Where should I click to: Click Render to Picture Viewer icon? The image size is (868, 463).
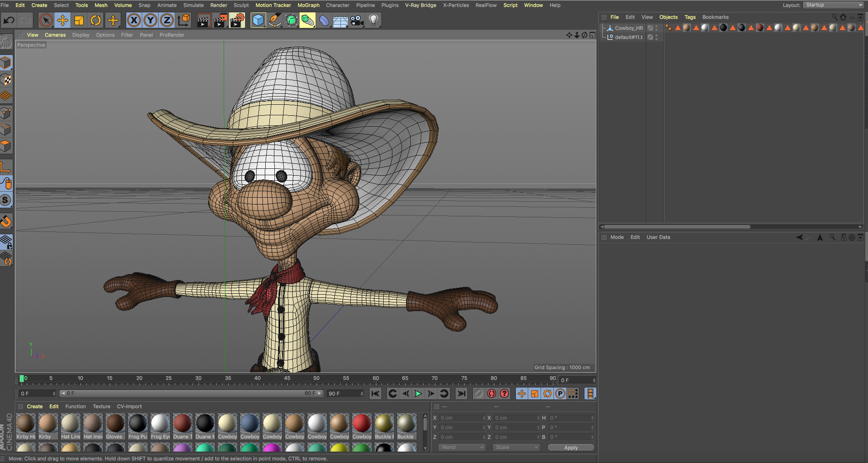point(220,20)
